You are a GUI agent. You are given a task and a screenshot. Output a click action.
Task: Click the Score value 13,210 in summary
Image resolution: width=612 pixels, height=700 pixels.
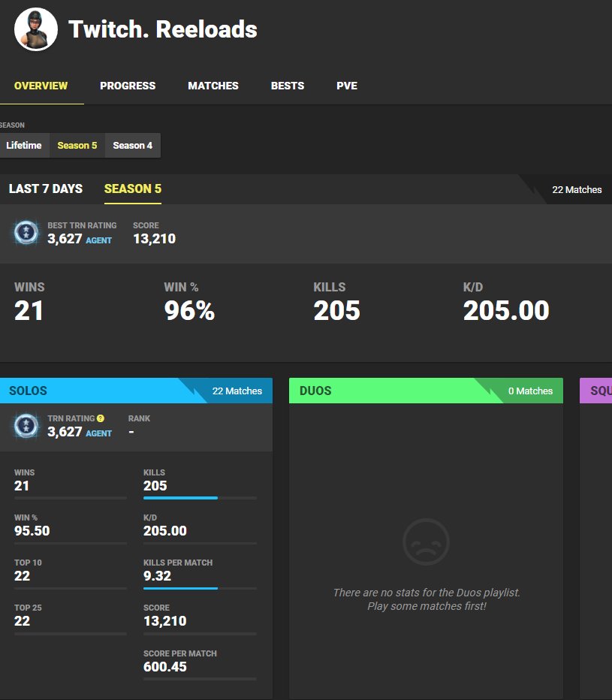tap(155, 239)
